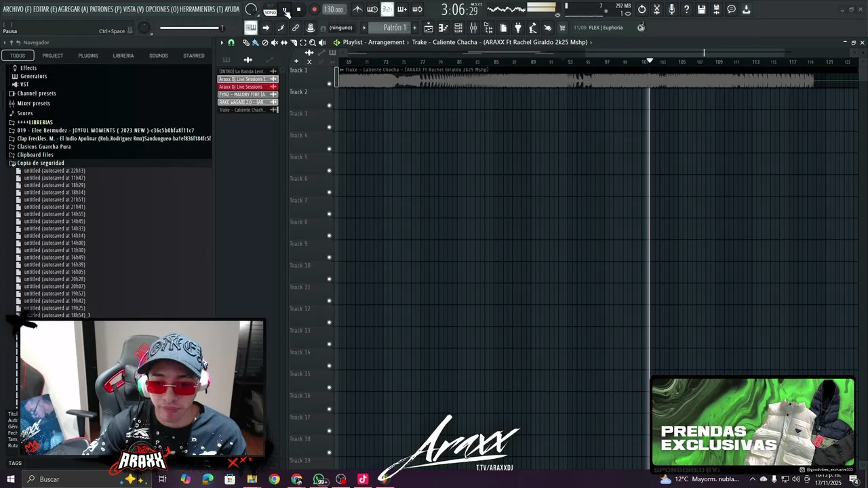
Task: Toggle Track 1 mute dot
Action: (330, 83)
